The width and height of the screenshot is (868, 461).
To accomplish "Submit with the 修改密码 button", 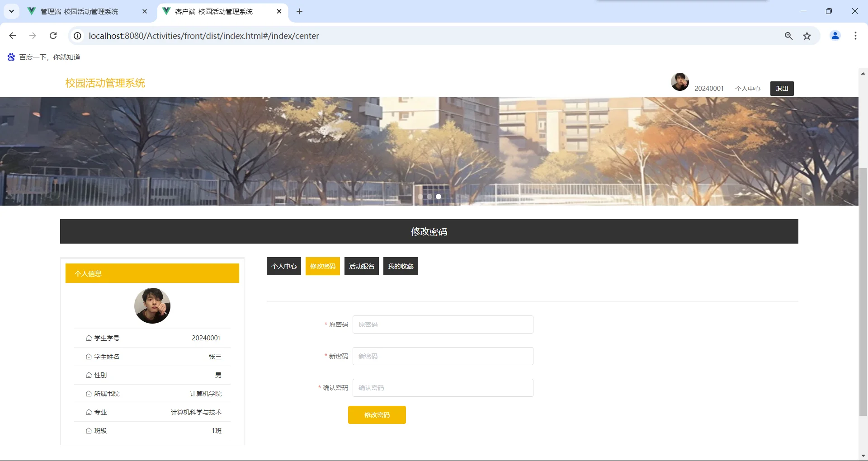I will [x=377, y=414].
